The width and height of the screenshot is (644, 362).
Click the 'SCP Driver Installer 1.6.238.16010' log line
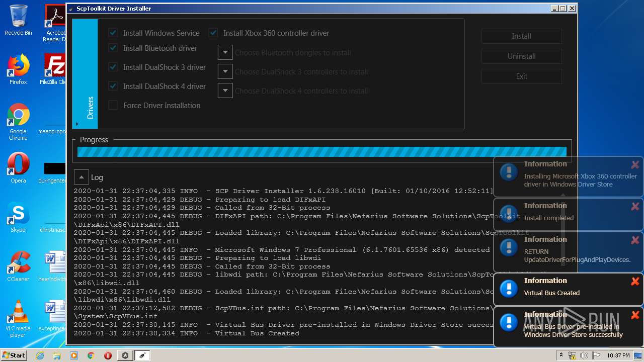point(283,191)
